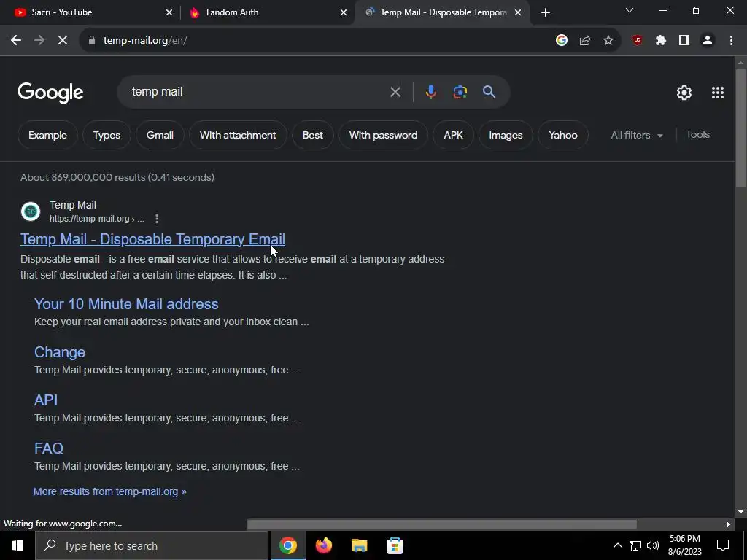The image size is (747, 560).
Task: Click the Temp Mail site favicon
Action: point(31,211)
